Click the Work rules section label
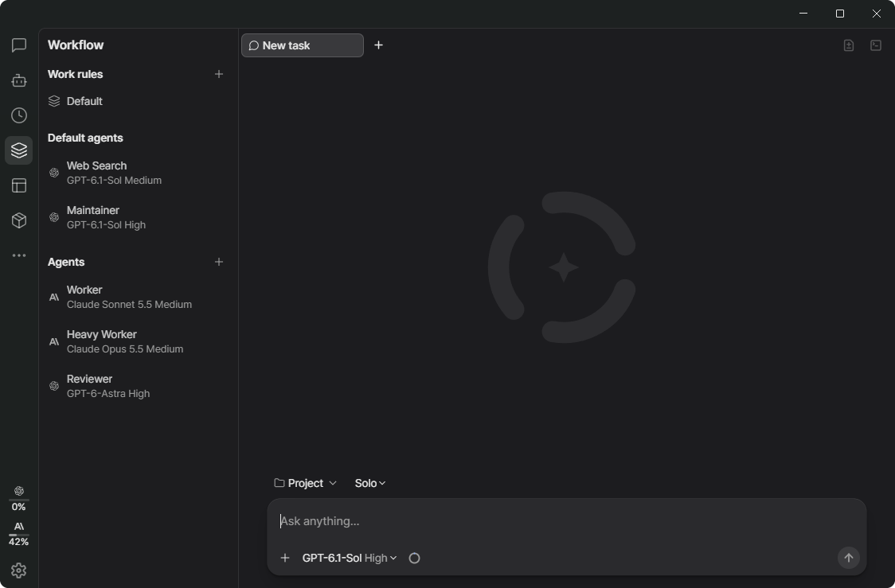Image resolution: width=895 pixels, height=588 pixels. (x=76, y=74)
